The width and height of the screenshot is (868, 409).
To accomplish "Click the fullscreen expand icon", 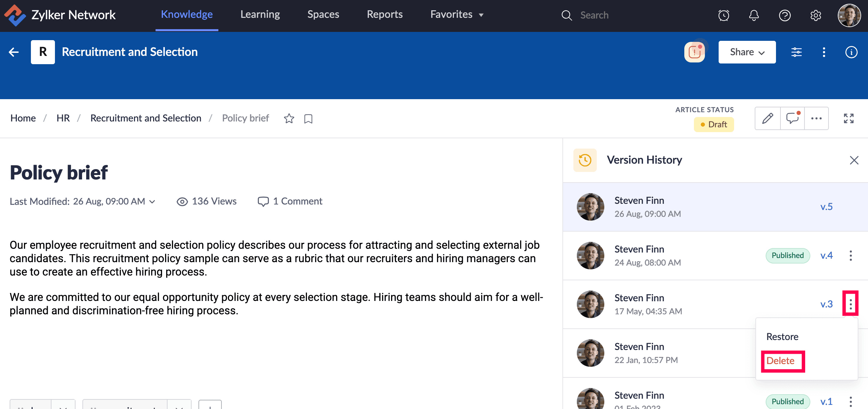I will click(x=849, y=118).
